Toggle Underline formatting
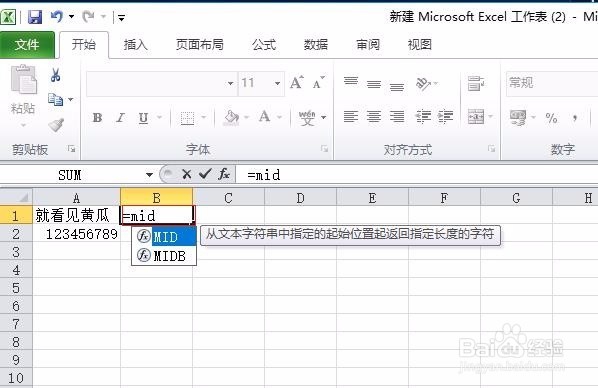 coord(143,118)
